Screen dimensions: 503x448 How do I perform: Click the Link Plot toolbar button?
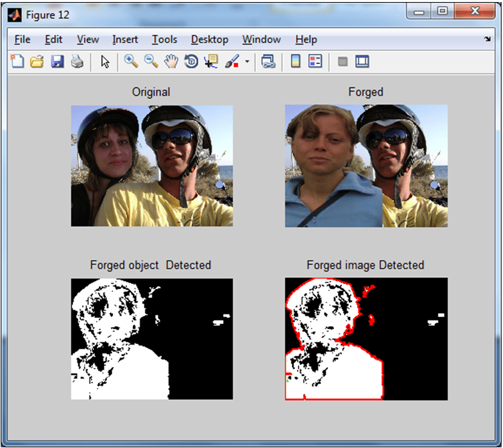pyautogui.click(x=268, y=61)
